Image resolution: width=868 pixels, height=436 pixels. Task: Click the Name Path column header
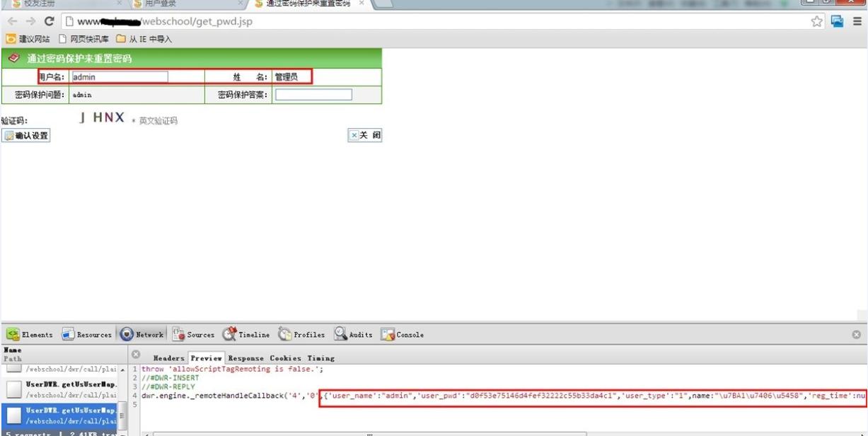tap(64, 354)
